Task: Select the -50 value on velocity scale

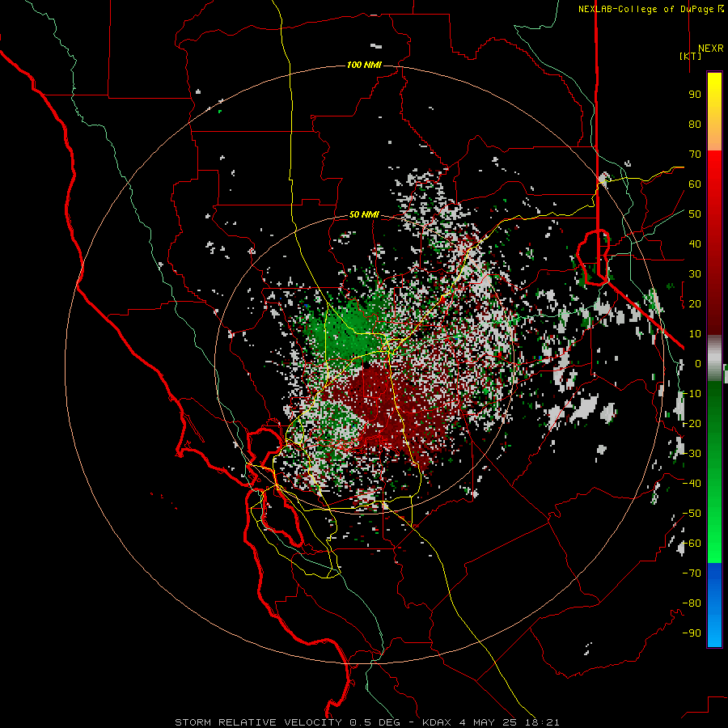Action: click(692, 514)
